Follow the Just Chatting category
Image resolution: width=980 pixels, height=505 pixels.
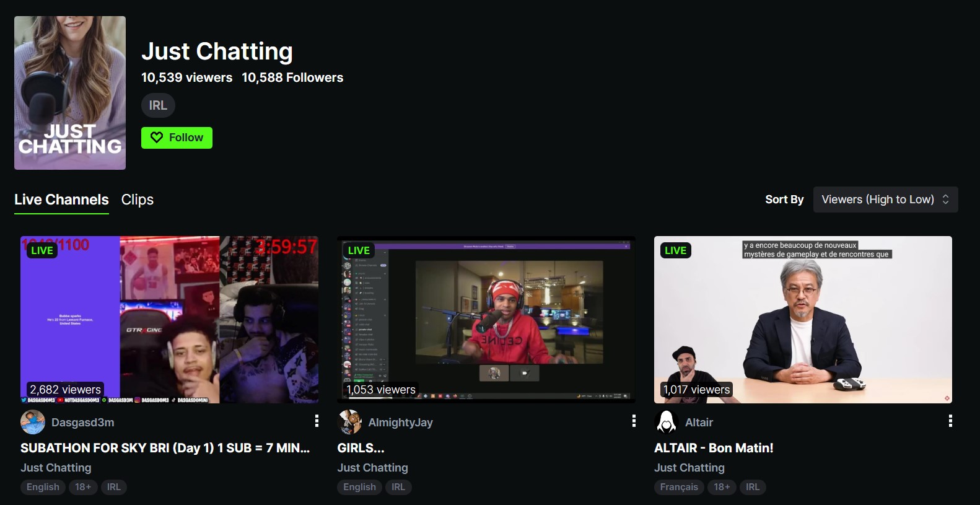coord(177,138)
